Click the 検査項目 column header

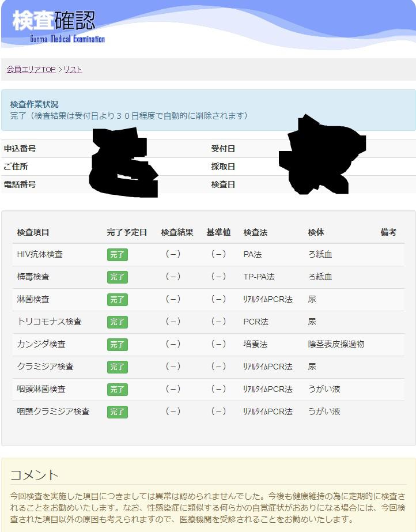point(33,232)
